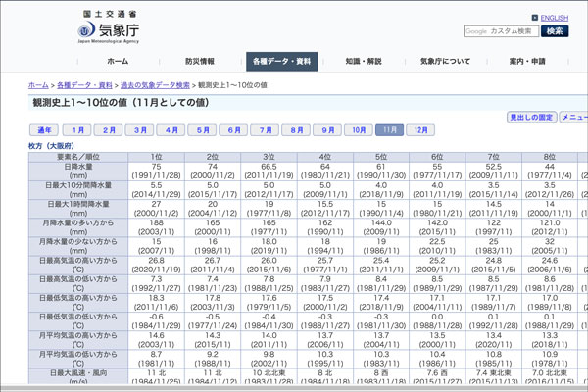Open the 知識・解説 navigation menu

364,61
